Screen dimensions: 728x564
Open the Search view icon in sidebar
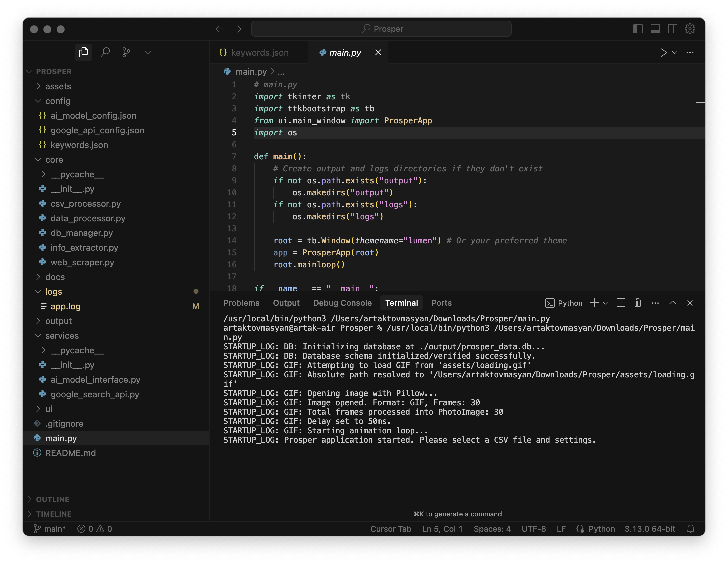click(x=105, y=52)
